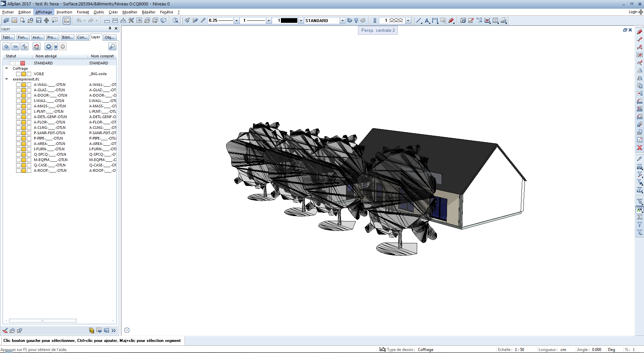644x353 pixels.
Task: Click the plus expand-all icon in Layer panel
Action: (x=6, y=46)
